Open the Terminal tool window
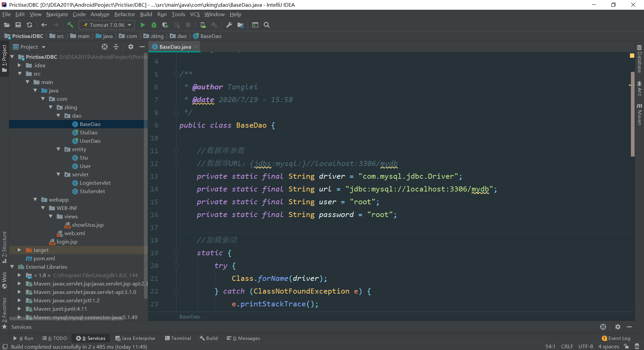The image size is (644, 350). pos(178,338)
